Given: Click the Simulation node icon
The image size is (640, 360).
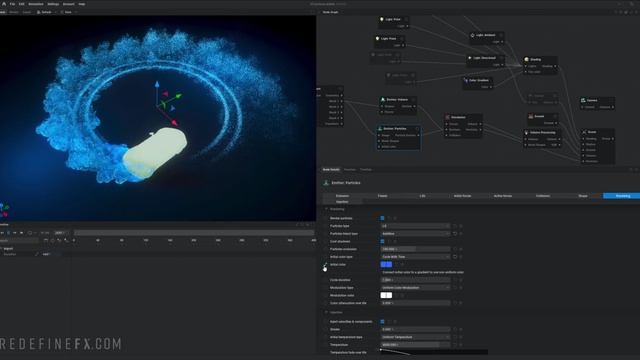Looking at the screenshot, I should coord(447,117).
